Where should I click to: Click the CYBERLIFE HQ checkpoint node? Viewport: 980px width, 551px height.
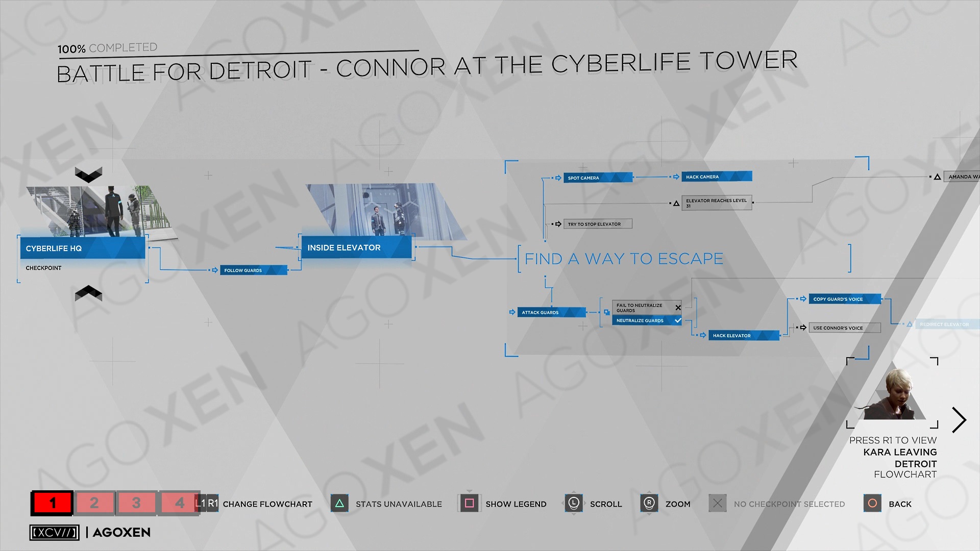point(81,247)
